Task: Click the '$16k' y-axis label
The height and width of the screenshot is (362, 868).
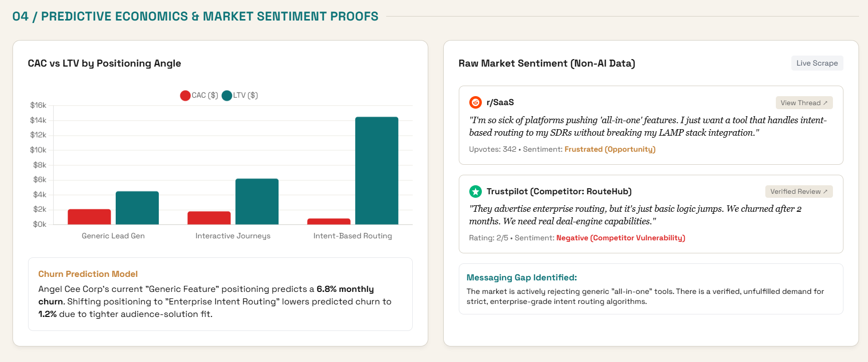Action: pos(38,105)
